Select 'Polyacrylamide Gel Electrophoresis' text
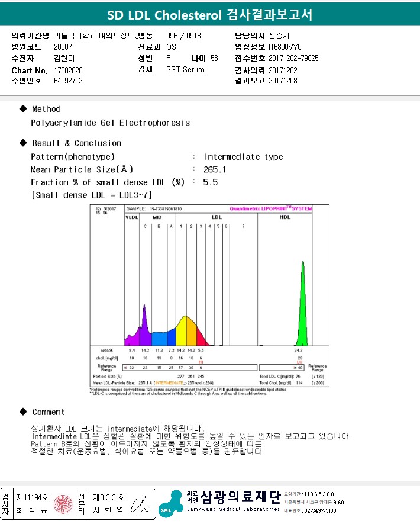420x524 pixels. [x=111, y=123]
